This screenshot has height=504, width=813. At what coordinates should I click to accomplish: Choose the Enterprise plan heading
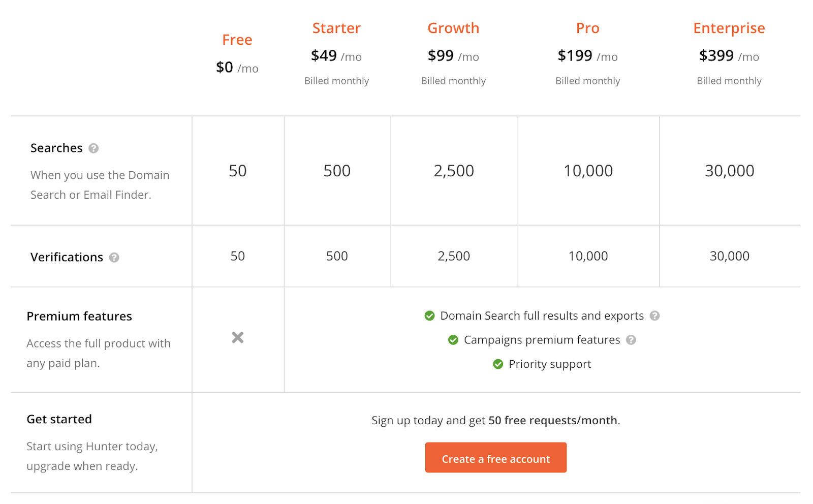[x=729, y=28]
